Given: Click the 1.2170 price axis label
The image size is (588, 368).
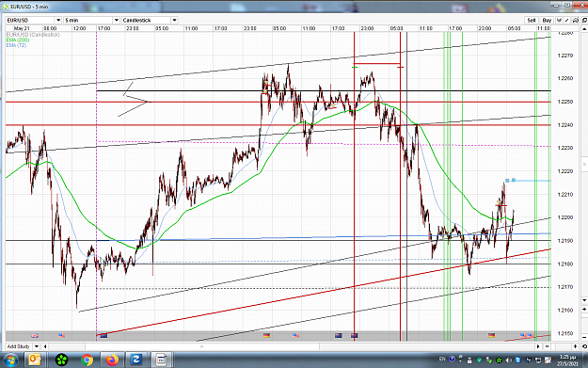Looking at the screenshot, I should pyautogui.click(x=565, y=287).
